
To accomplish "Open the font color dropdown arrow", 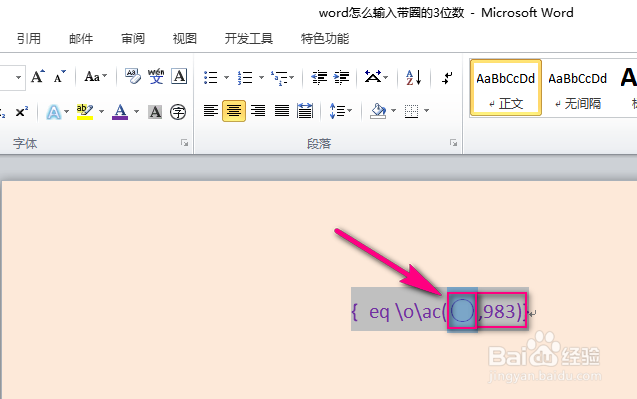I will coord(136,111).
